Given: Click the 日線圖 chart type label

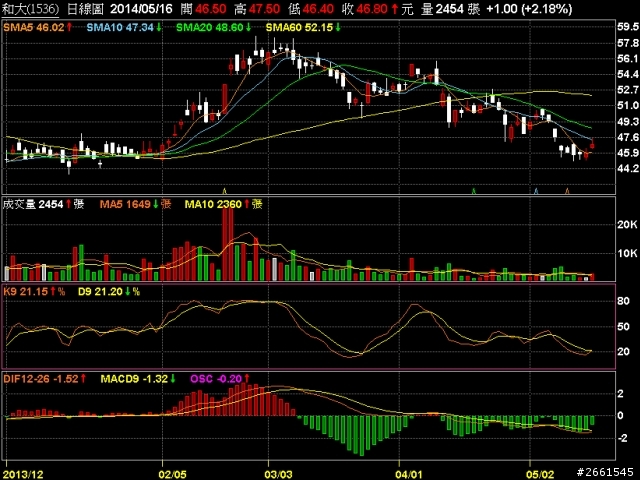Looking at the screenshot, I should point(85,9).
